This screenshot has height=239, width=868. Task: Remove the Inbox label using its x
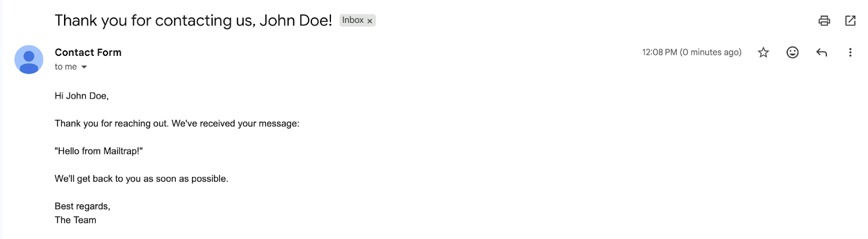(370, 21)
